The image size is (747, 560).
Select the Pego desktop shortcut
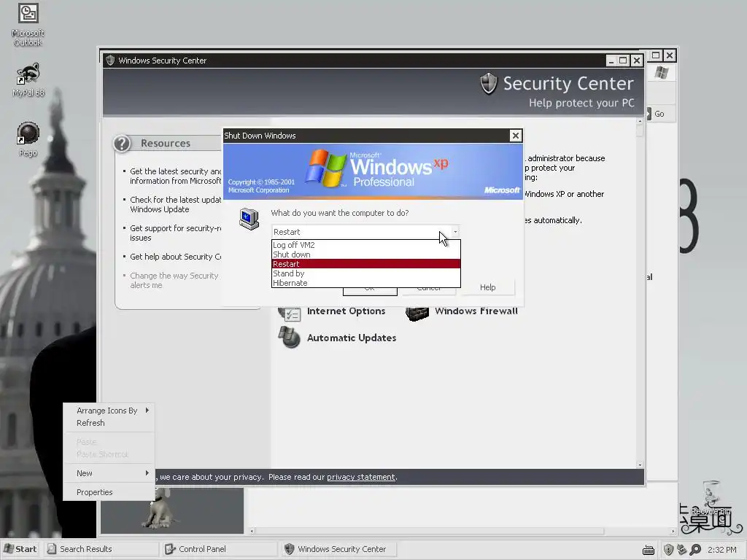pos(28,139)
